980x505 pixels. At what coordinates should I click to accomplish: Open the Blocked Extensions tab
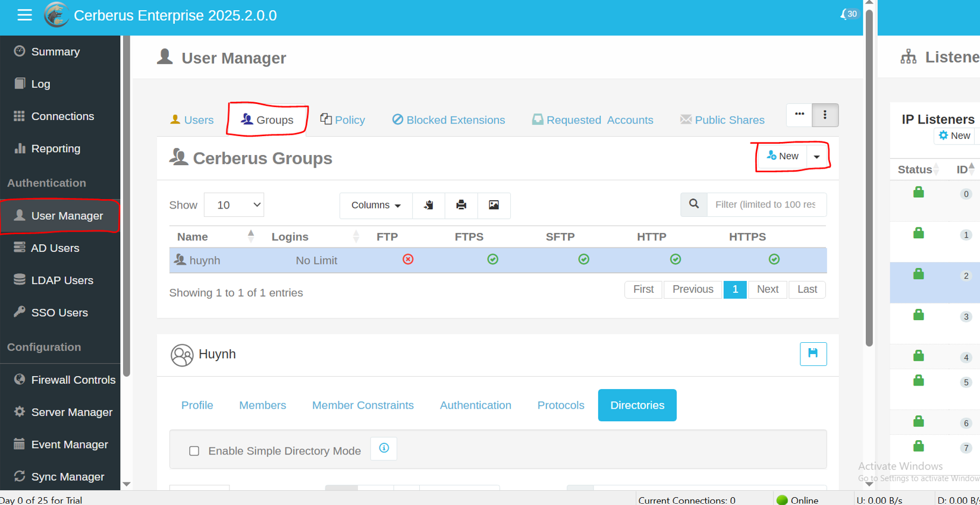(448, 120)
